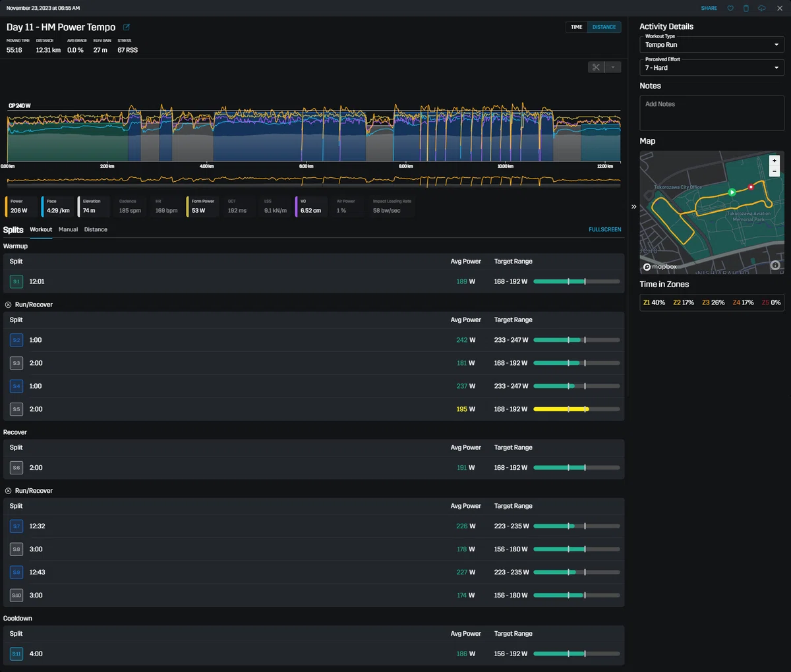
Task: Open the Workout Type dropdown
Action: [x=712, y=44]
